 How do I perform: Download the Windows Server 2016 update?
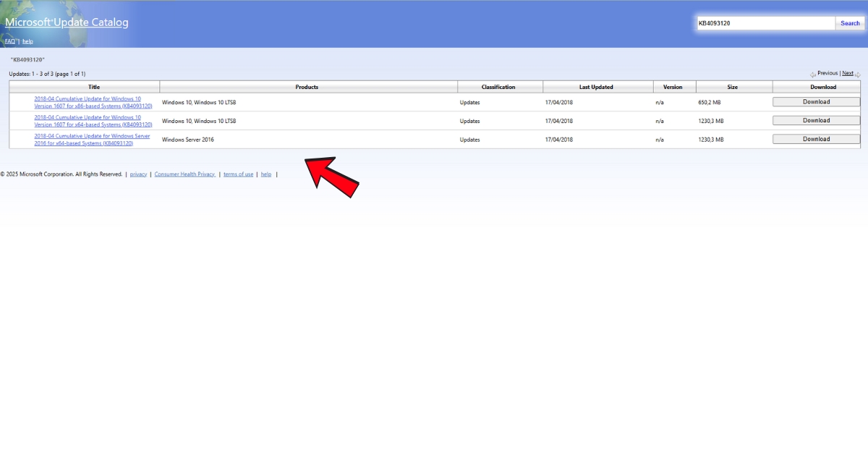[816, 139]
